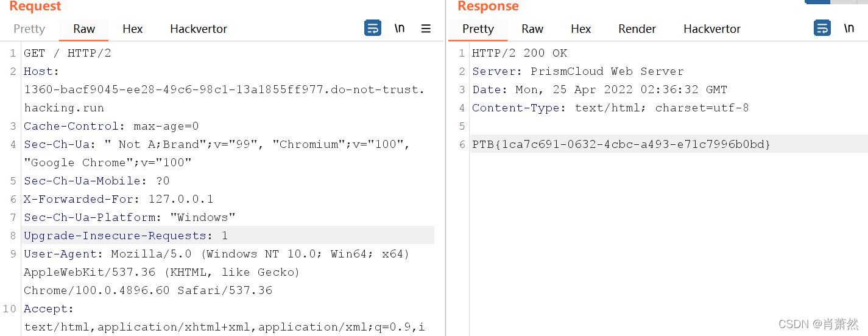Click the Host header name
This screenshot has height=336, width=868.
coord(42,71)
